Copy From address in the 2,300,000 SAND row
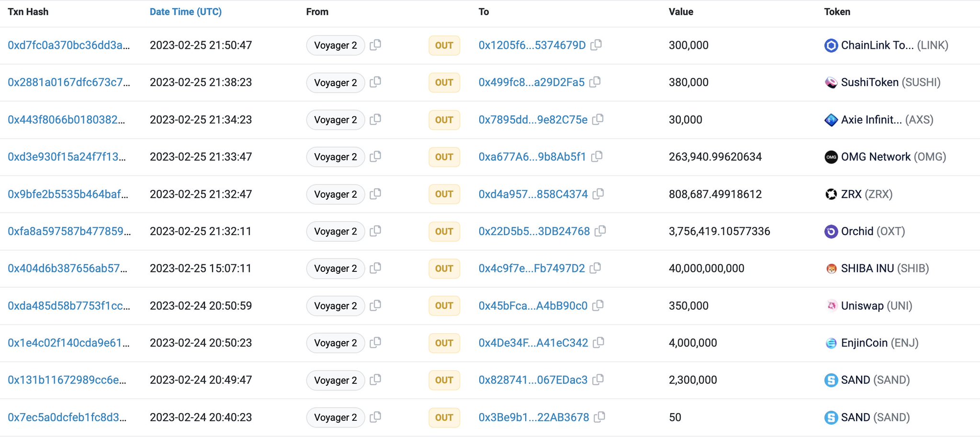This screenshot has height=437, width=980. pos(375,380)
